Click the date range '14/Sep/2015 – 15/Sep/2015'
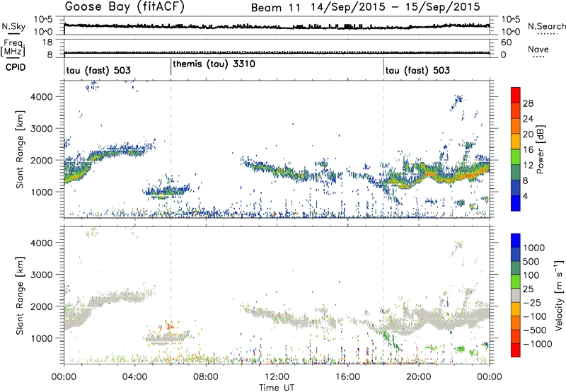 point(395,7)
